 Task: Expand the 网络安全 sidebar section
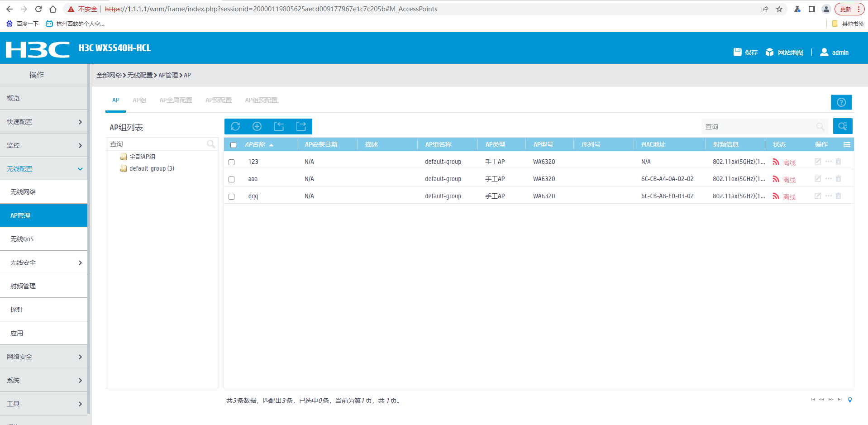click(x=43, y=357)
